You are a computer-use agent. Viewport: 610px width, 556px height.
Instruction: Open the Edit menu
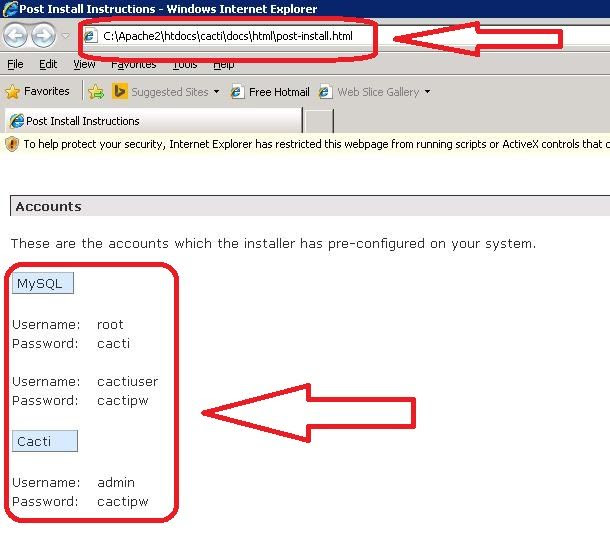pos(48,64)
